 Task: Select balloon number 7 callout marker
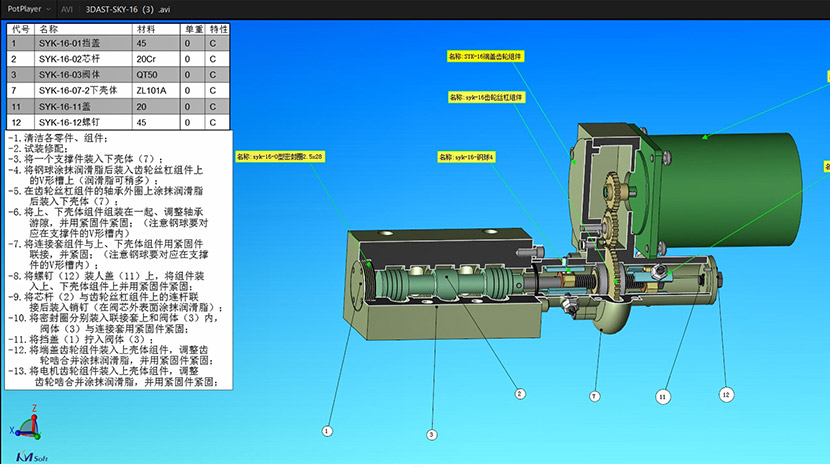[594, 396]
